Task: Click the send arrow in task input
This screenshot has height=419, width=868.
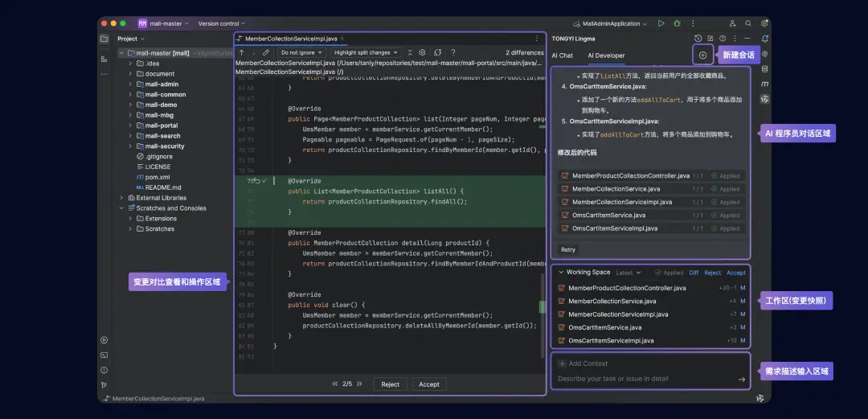Action: 741,379
